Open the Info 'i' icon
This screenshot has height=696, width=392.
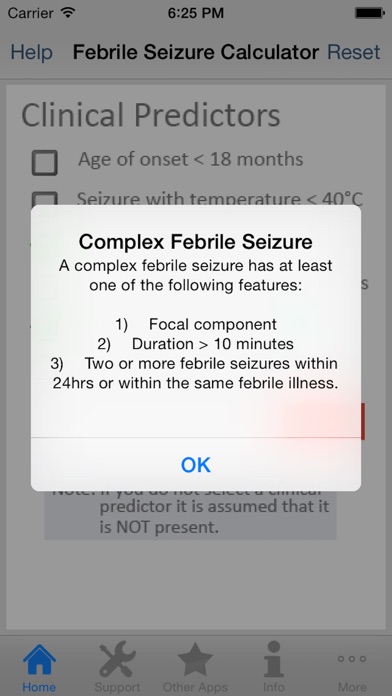273,659
